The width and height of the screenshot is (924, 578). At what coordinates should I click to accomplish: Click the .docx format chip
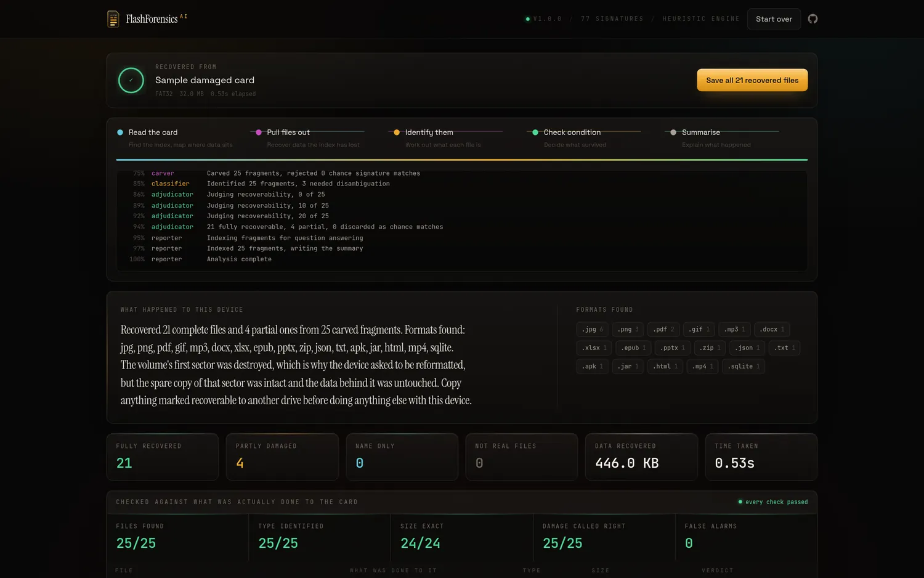click(772, 330)
